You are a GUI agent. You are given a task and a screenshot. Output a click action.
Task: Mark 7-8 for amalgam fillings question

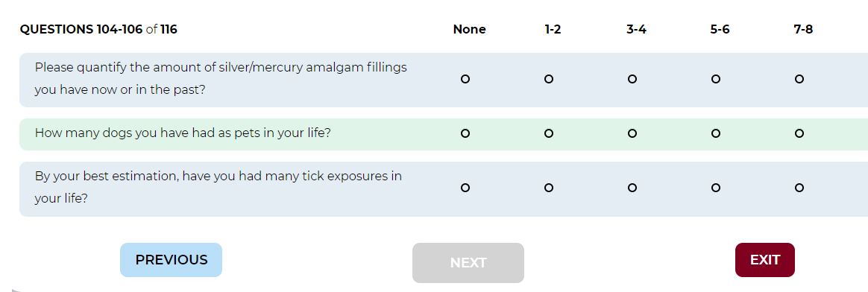[799, 79]
